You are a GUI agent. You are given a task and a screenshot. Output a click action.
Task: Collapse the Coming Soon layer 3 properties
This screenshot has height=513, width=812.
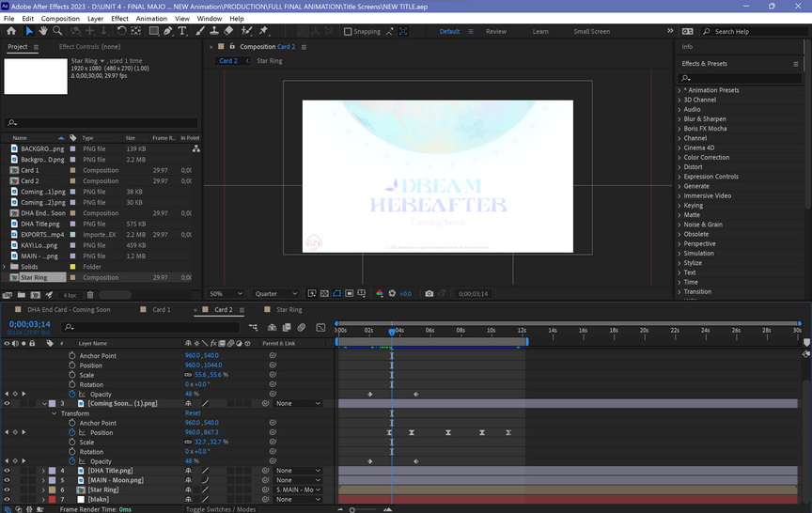click(44, 404)
